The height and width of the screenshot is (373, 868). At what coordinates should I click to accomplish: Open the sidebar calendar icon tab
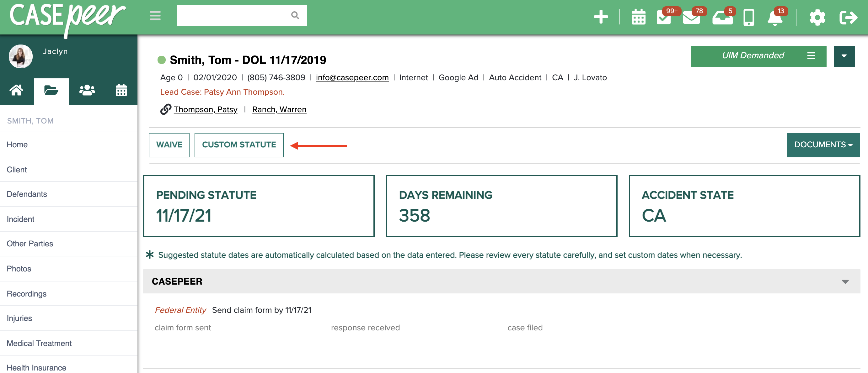(x=121, y=90)
